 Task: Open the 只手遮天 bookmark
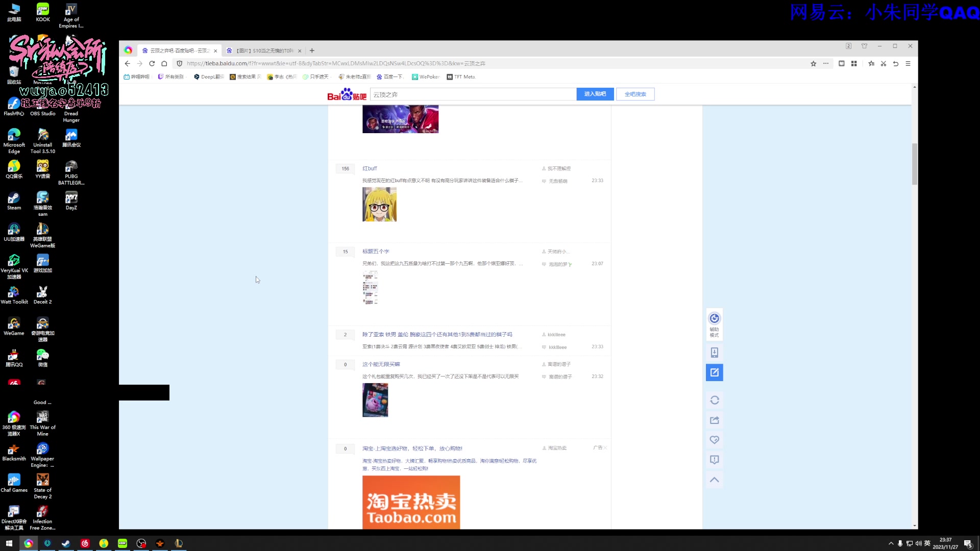click(316, 77)
